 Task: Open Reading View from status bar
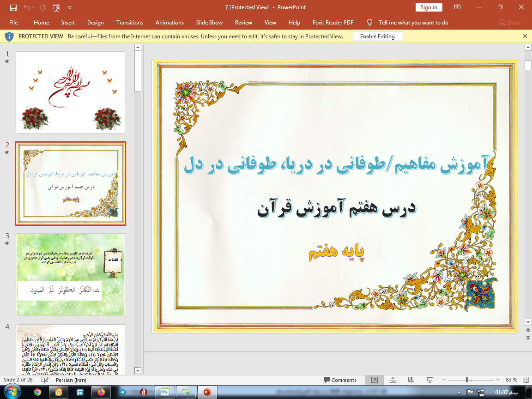tap(411, 380)
